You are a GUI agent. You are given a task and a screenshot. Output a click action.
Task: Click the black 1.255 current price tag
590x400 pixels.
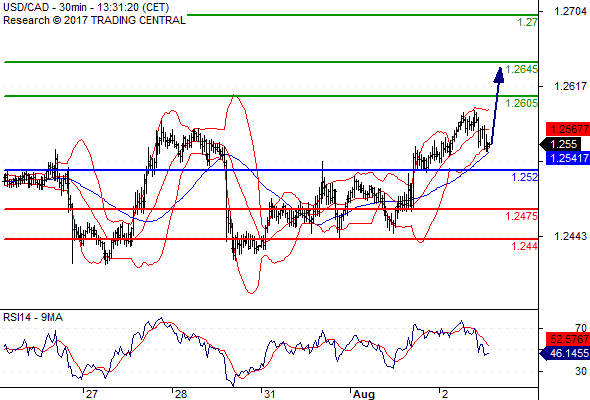(x=560, y=144)
